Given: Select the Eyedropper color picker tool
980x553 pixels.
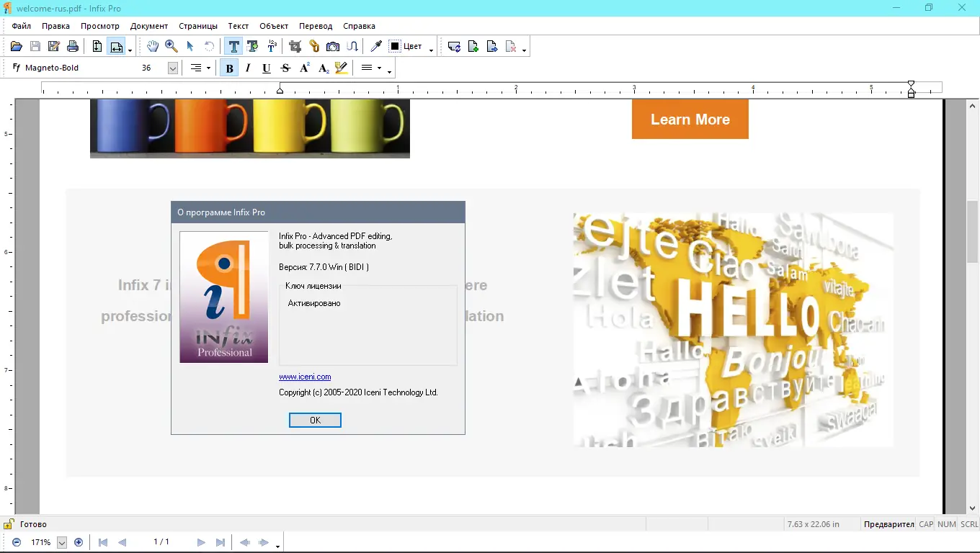Looking at the screenshot, I should point(376,47).
